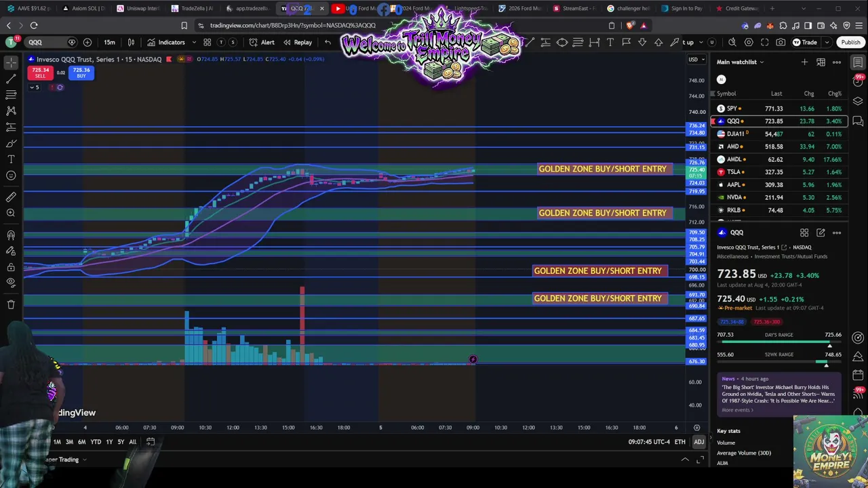
Task: Edit QQQ details panel with pencil icon
Action: (x=821, y=232)
